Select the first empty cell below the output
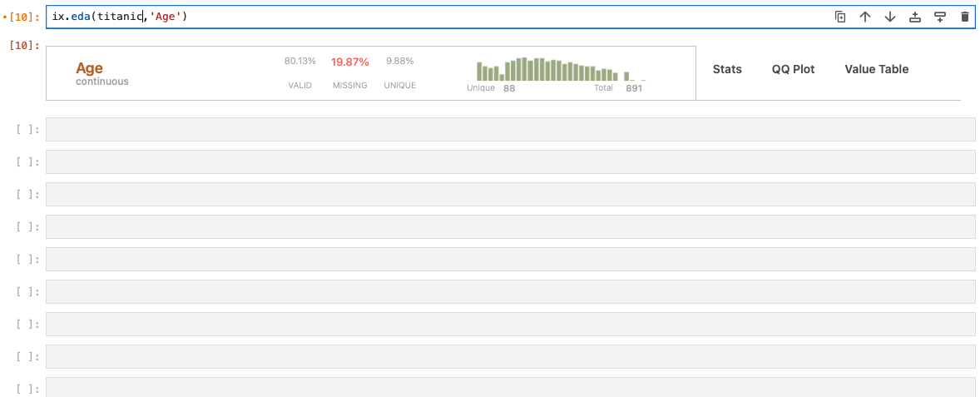This screenshot has height=397, width=980. tap(509, 130)
